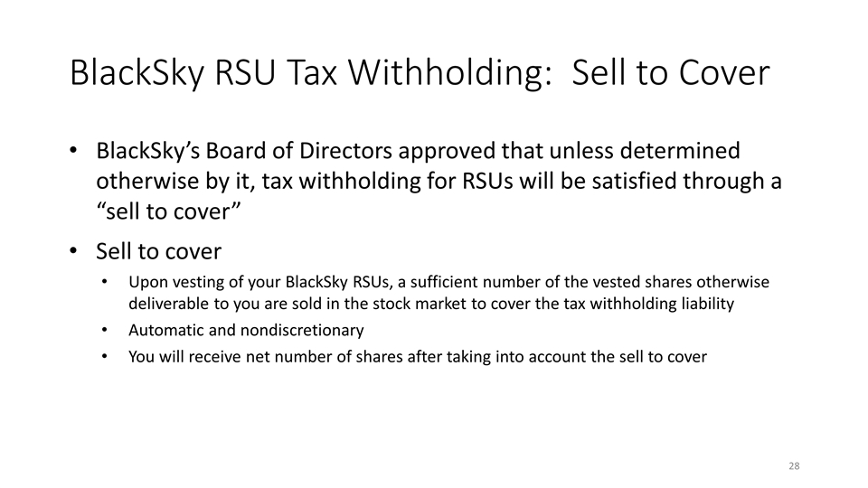
Task: Click the bullet marker beside "Sell to cover" heading
Action: point(76,251)
